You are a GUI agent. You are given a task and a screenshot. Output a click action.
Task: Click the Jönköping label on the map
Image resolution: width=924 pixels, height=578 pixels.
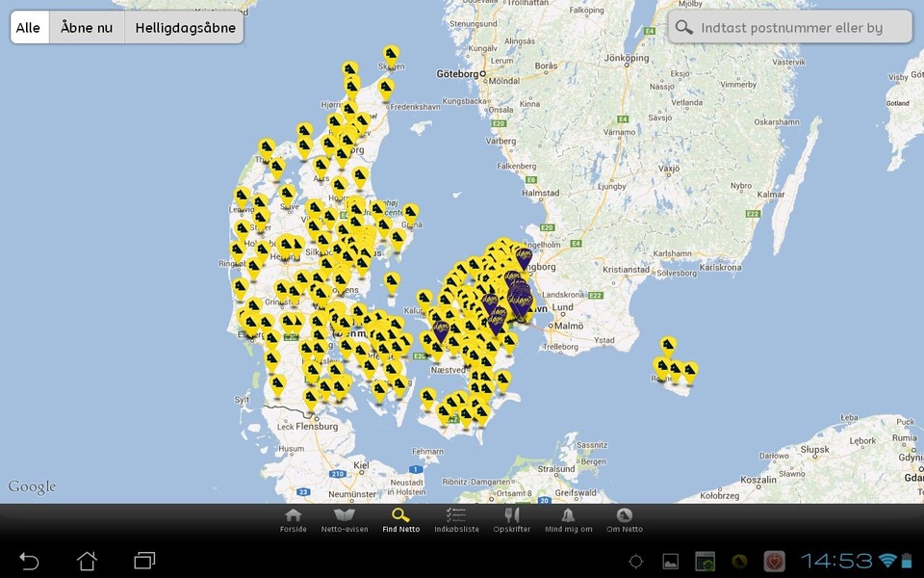click(627, 58)
